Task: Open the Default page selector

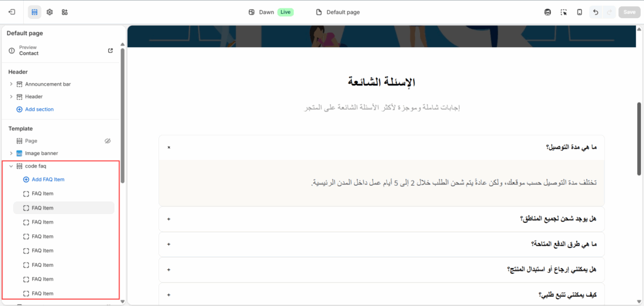Action: (x=338, y=12)
